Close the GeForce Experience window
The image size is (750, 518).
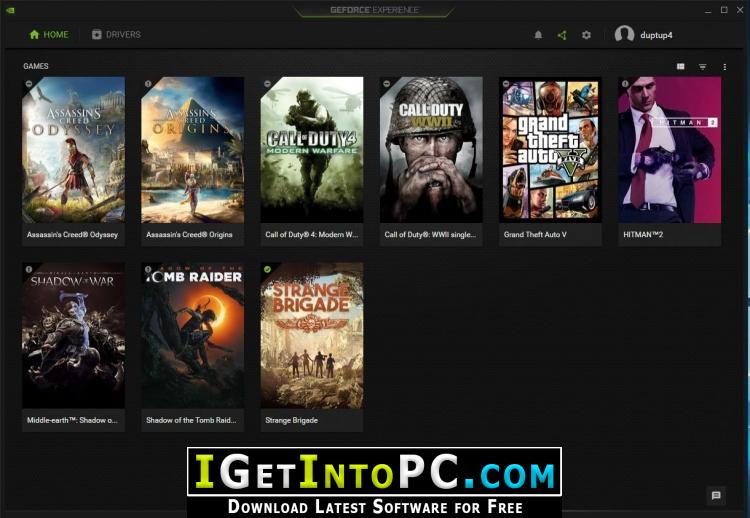pos(741,10)
